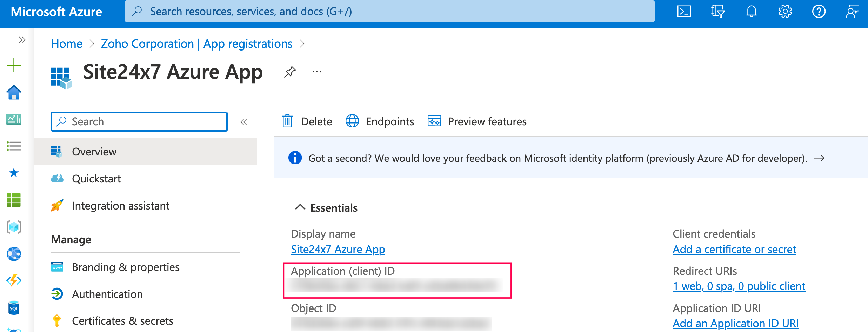868x332 pixels.
Task: Open the notifications bell
Action: coord(751,11)
